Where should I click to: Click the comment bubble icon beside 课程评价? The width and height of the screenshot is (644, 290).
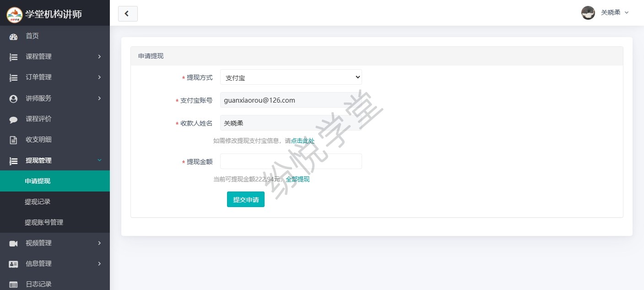pyautogui.click(x=13, y=120)
